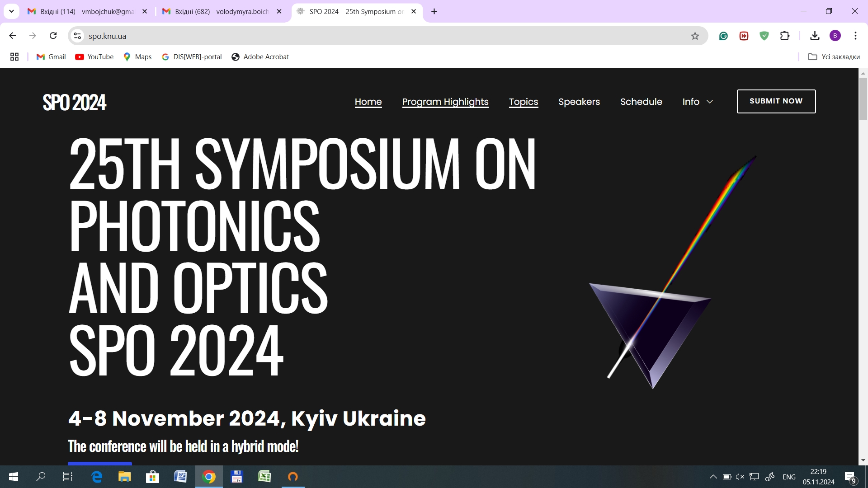View site information icon in address bar

[x=78, y=36]
